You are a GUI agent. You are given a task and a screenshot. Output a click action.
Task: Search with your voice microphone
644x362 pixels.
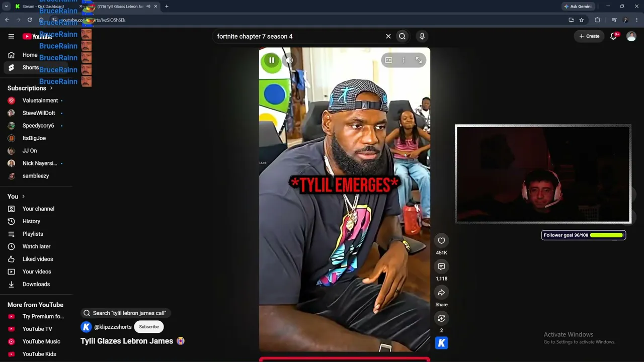(422, 36)
